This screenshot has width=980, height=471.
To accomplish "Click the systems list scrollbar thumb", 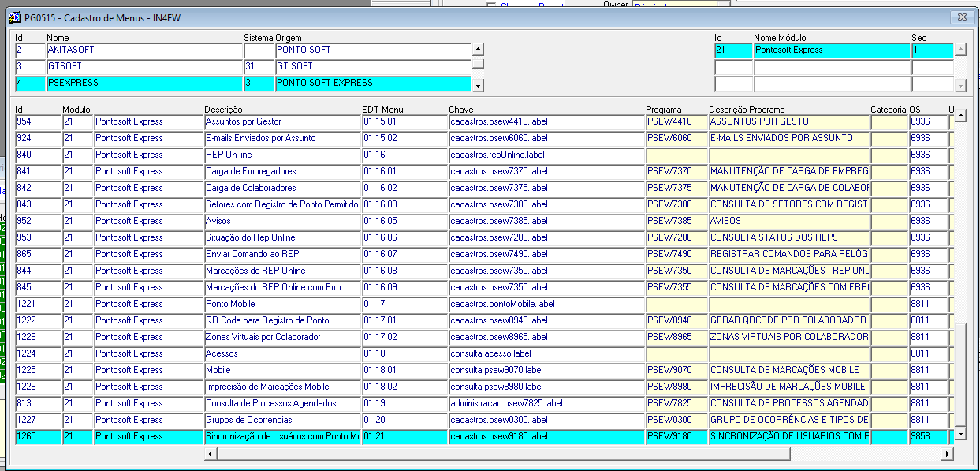I will [478, 64].
